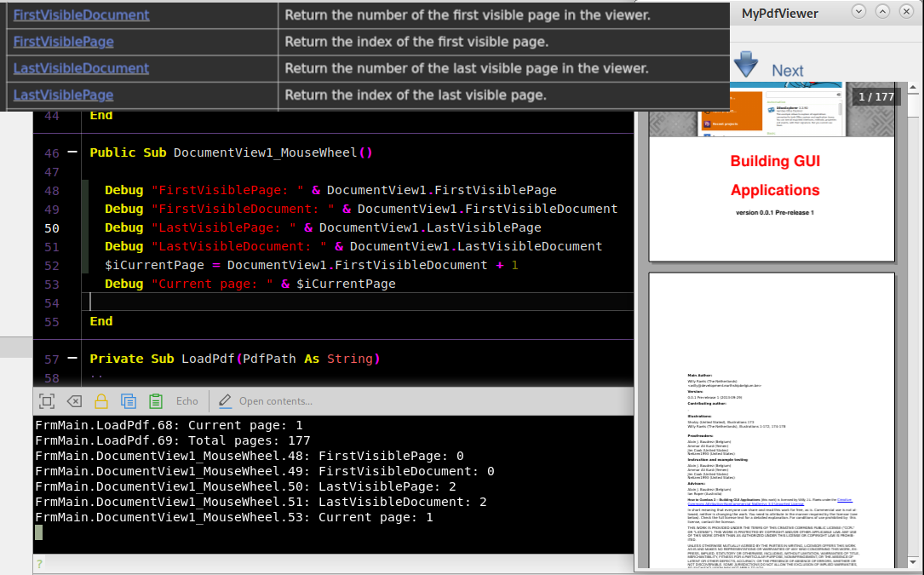Clear the console with backspace icon
The image size is (924, 575).
pyautogui.click(x=74, y=401)
